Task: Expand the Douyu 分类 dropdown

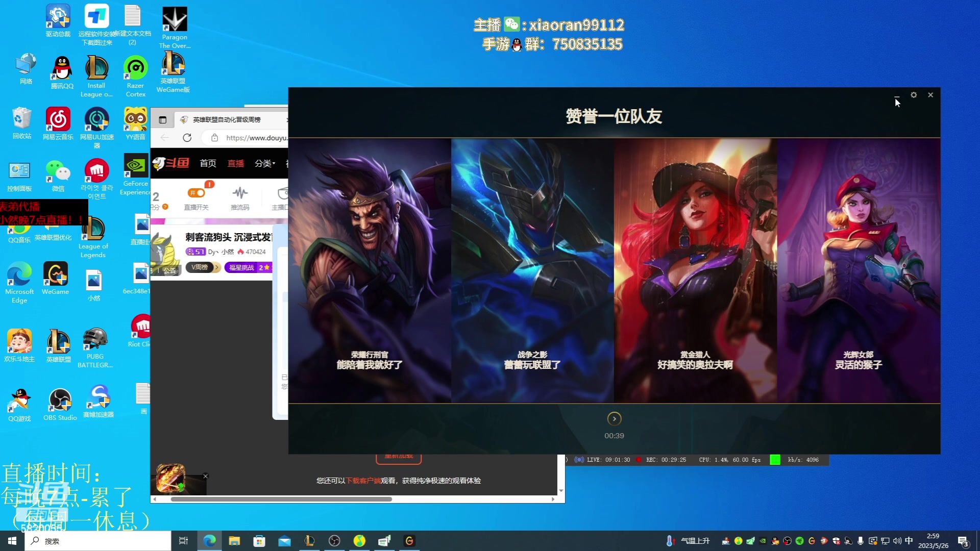Action: (265, 163)
